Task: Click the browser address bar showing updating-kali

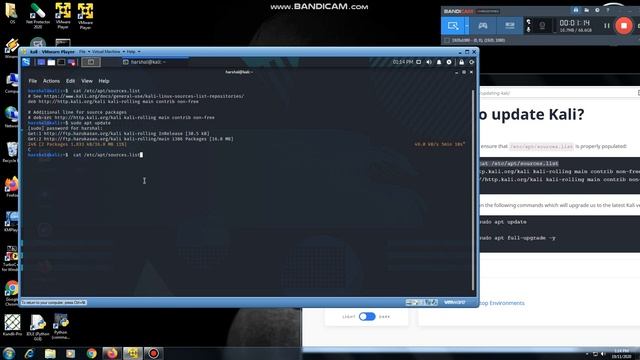Action: coord(557,93)
